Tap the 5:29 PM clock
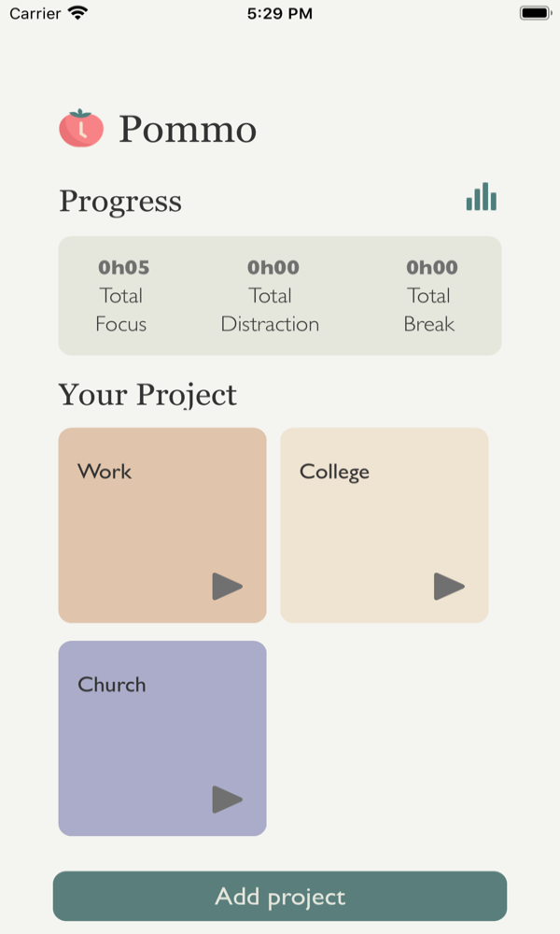 click(x=280, y=13)
